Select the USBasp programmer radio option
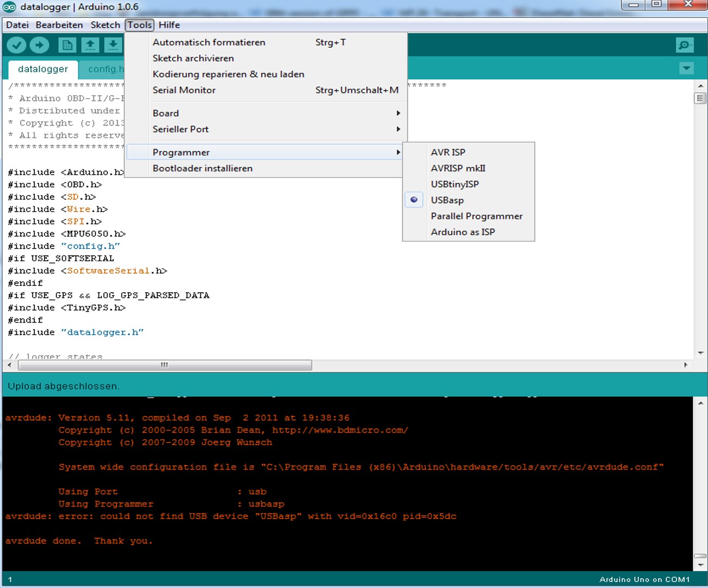The image size is (708, 588). [x=468, y=200]
